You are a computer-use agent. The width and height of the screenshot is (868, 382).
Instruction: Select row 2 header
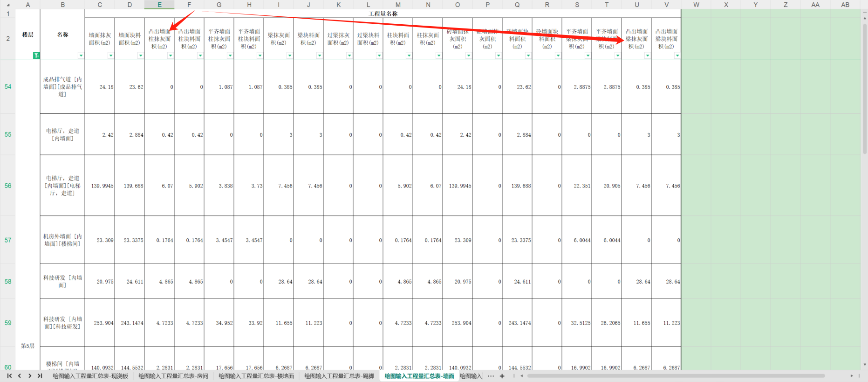pyautogui.click(x=8, y=38)
